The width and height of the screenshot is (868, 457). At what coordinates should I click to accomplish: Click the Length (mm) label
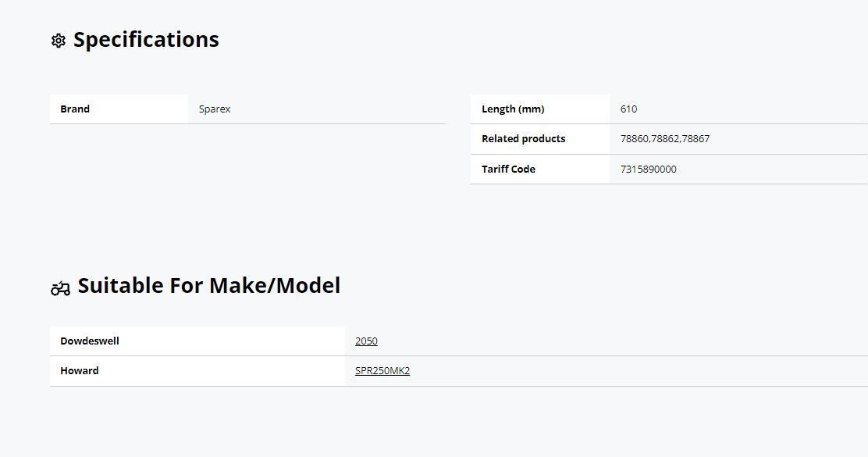513,109
